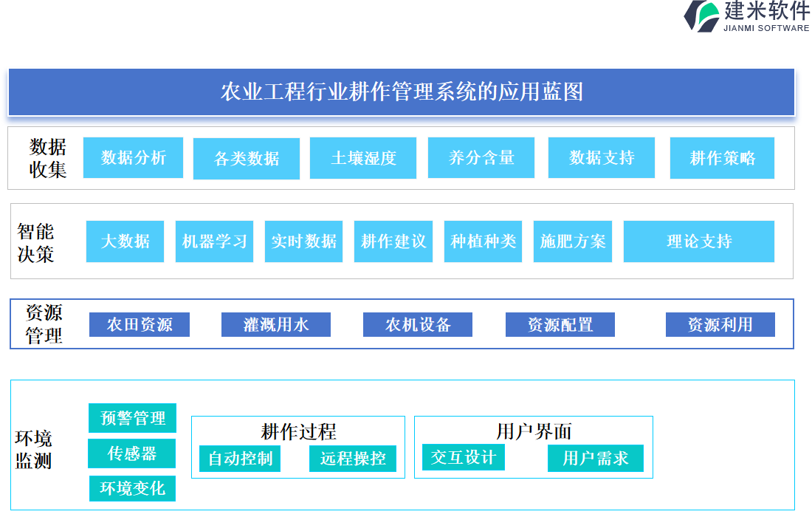Click the 用户需求 button
This screenshot has width=812, height=517.
(x=595, y=459)
